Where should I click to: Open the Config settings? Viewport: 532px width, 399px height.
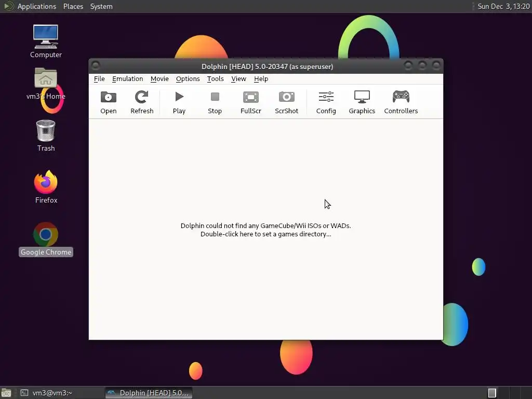point(326,102)
